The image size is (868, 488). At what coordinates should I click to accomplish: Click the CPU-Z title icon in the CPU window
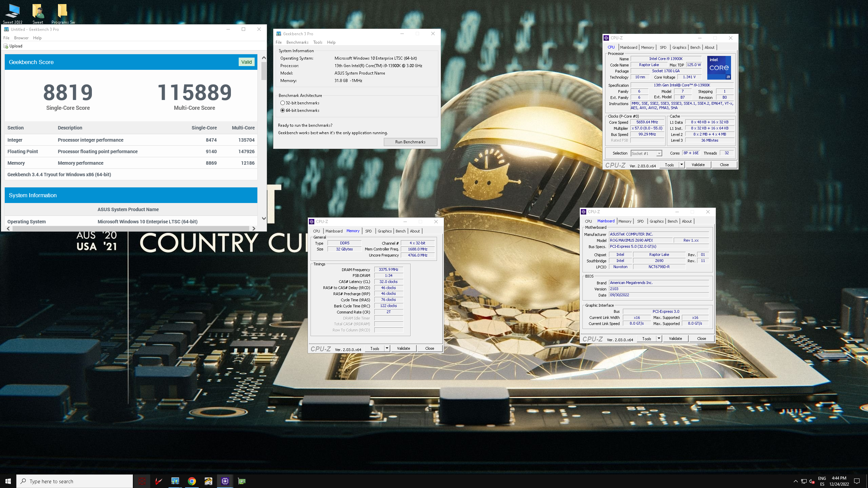click(x=606, y=38)
